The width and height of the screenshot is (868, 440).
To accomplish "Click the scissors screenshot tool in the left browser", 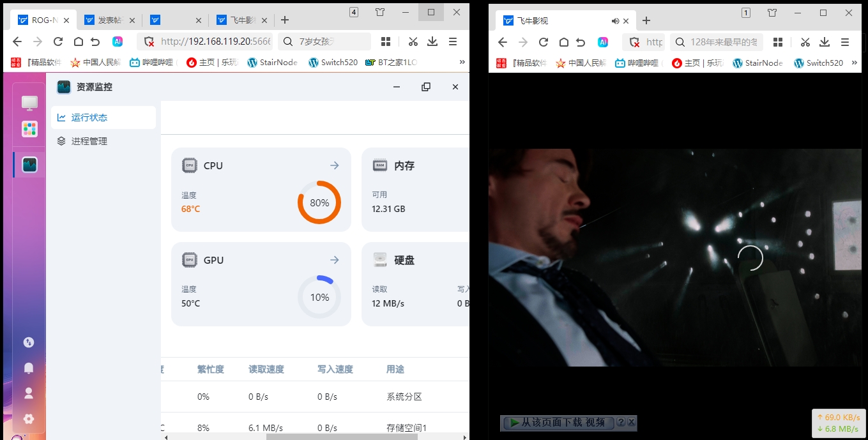I will (x=413, y=42).
